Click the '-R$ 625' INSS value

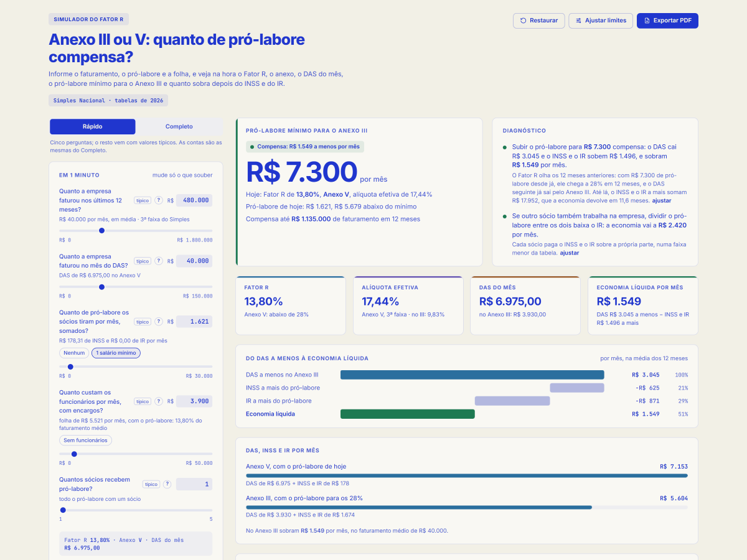tap(647, 388)
